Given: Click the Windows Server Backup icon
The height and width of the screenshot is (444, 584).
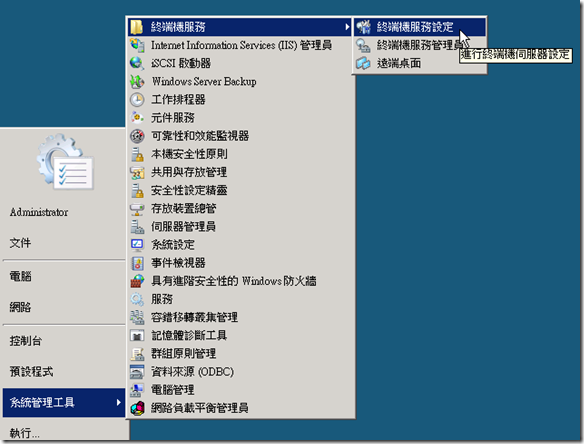Looking at the screenshot, I should tap(137, 81).
